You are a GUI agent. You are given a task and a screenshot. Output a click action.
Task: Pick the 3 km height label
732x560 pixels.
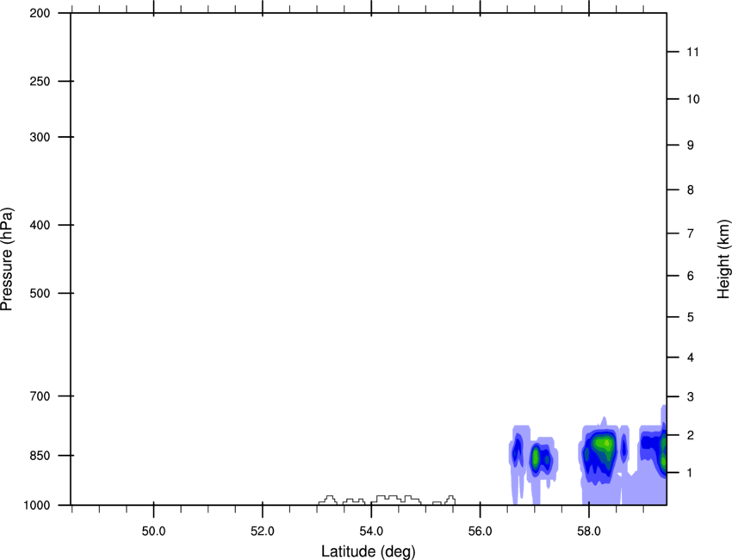[690, 396]
